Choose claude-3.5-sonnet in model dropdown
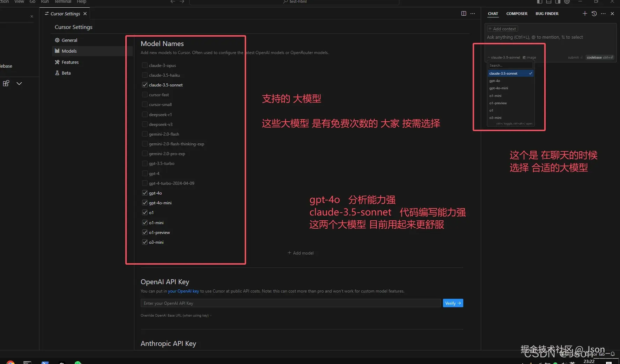This screenshot has width=620, height=364. 511,73
